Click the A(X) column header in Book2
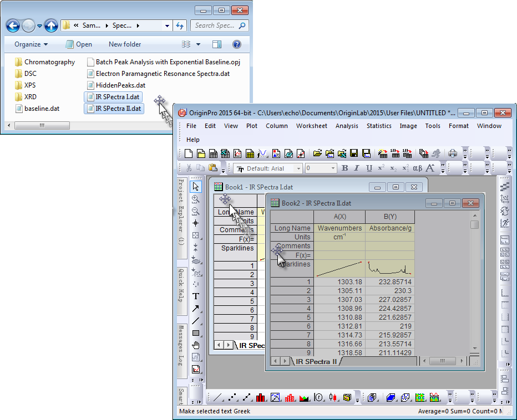Image resolution: width=517 pixels, height=420 pixels. pos(339,217)
